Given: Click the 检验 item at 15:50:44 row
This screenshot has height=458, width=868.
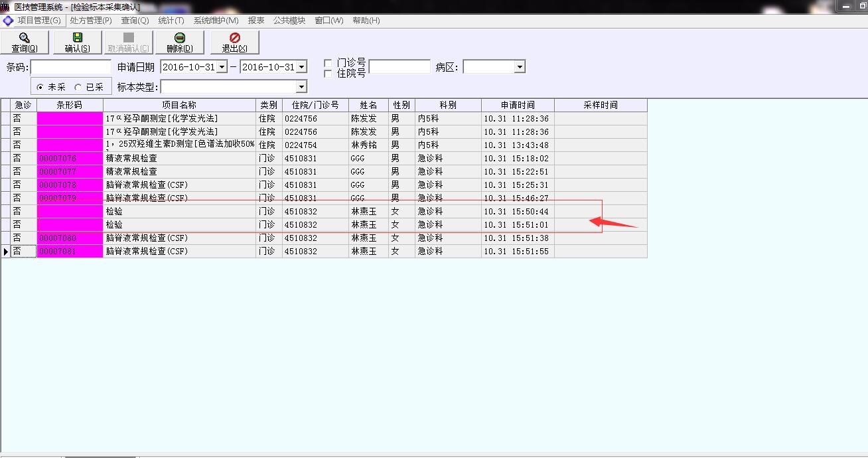Looking at the screenshot, I should [x=114, y=212].
